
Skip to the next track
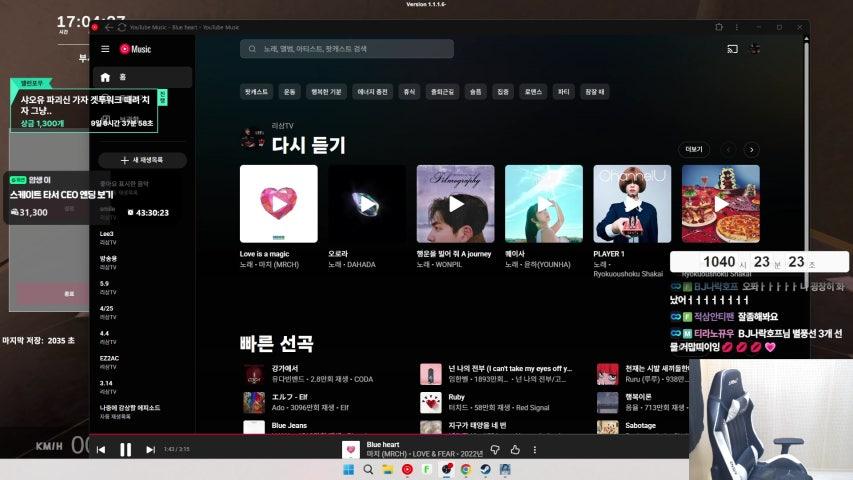tap(150, 450)
